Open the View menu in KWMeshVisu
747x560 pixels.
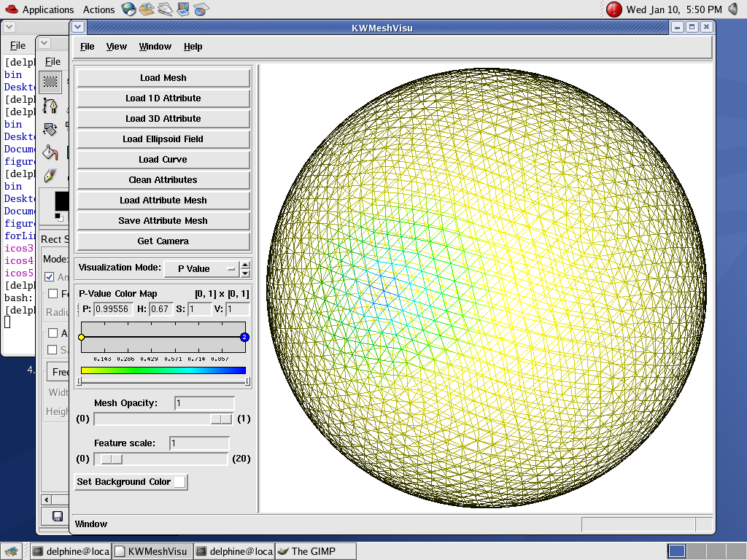coord(116,47)
